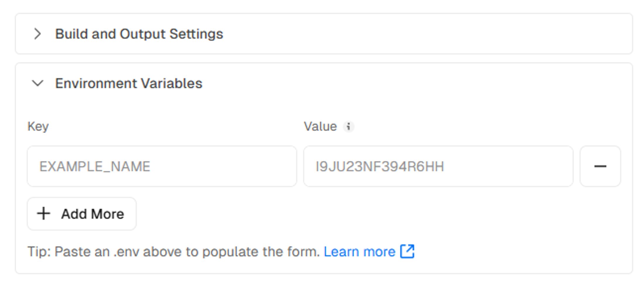Open the external link icon after Learn more
Viewport: 644px width, 286px height.
coord(407,251)
